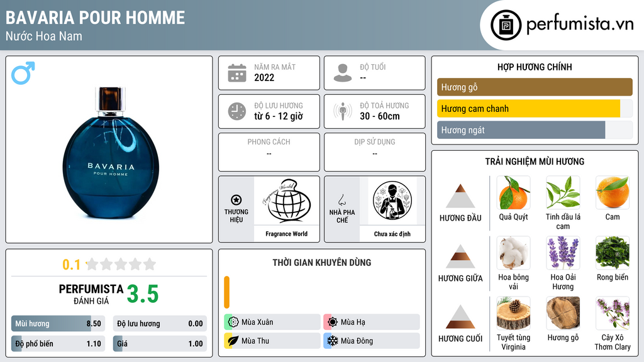Click the Phong cách box

[269, 152]
